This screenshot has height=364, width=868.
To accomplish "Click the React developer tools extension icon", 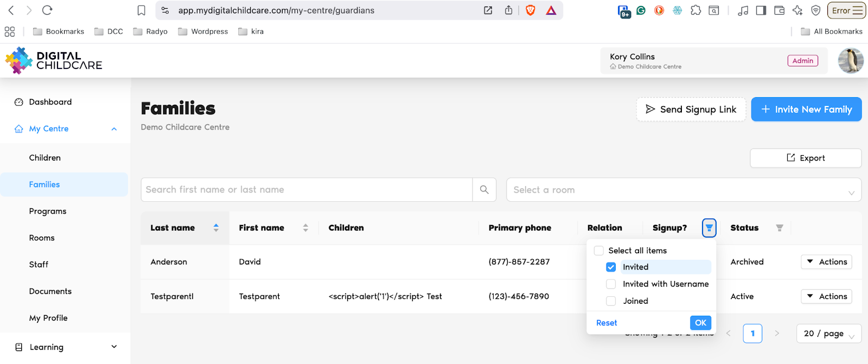I will (678, 10).
